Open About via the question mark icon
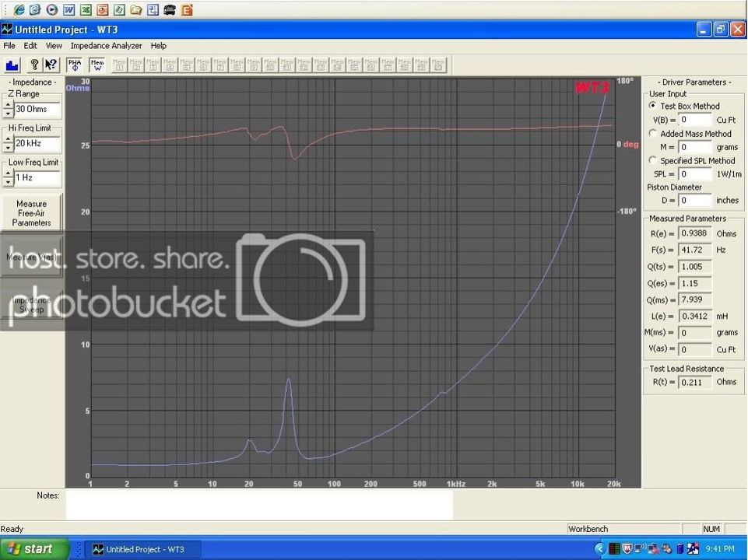Image resolution: width=748 pixels, height=560 pixels. (34, 65)
